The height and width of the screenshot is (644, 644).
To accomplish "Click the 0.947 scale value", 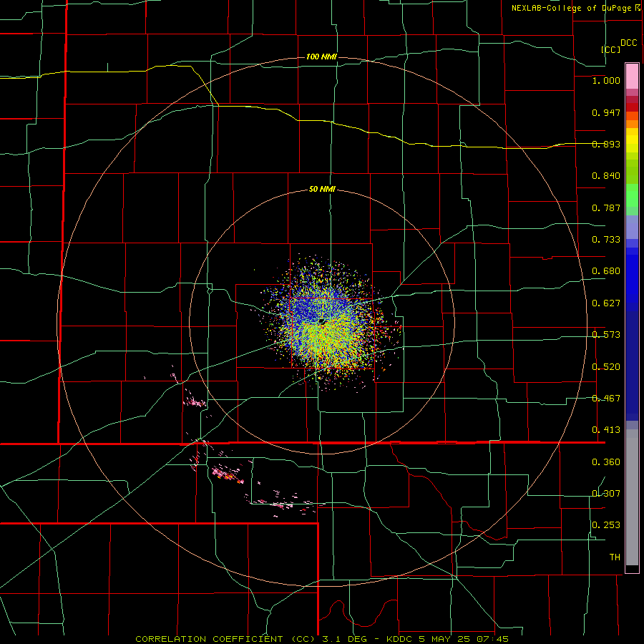I will pos(606,112).
